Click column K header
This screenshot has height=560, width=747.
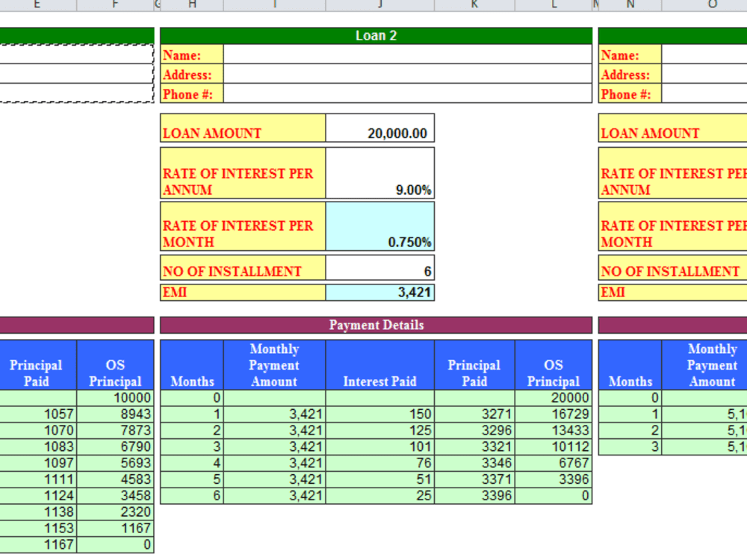tap(474, 4)
